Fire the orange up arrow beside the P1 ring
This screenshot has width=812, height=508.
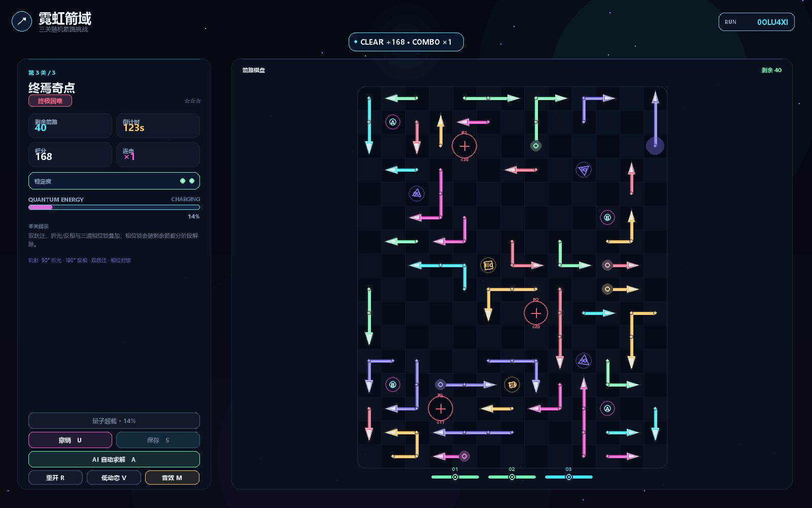click(x=441, y=131)
